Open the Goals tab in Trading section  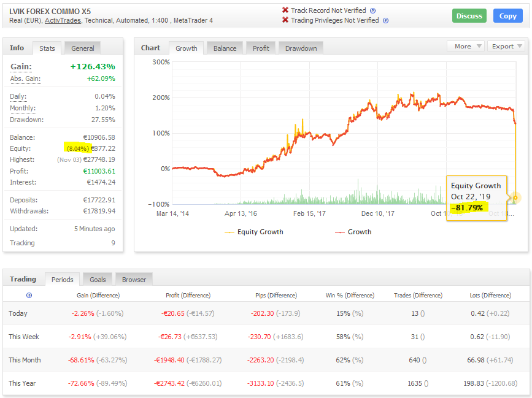(x=98, y=280)
